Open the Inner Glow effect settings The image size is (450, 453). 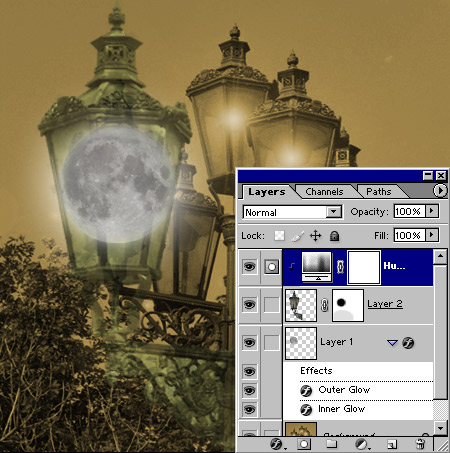click(341, 409)
